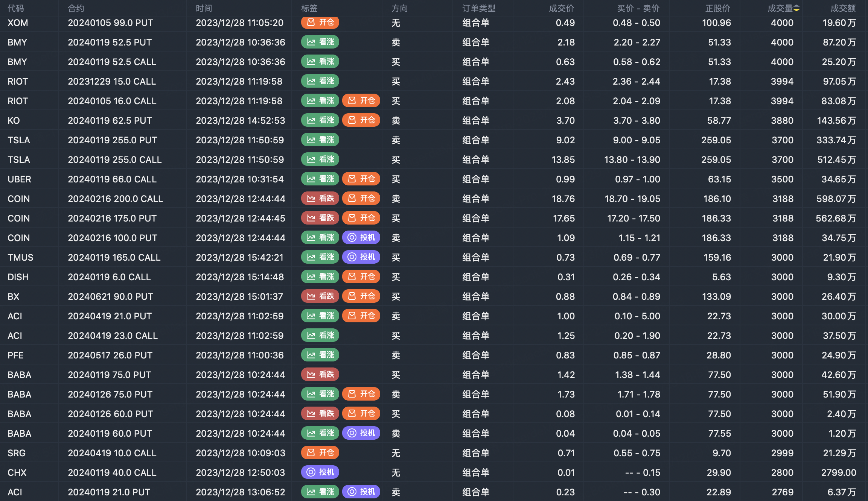The width and height of the screenshot is (868, 501).
Task: Click timestamp 2023/12/28 12:50:03
Action: click(241, 472)
